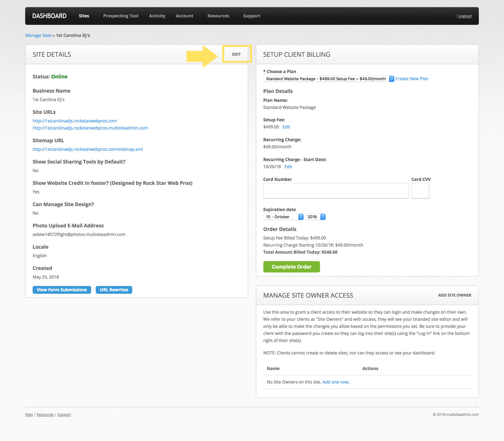The height and width of the screenshot is (441, 504).
Task: Click the May 25, 2018 created date
Action: [46, 277]
